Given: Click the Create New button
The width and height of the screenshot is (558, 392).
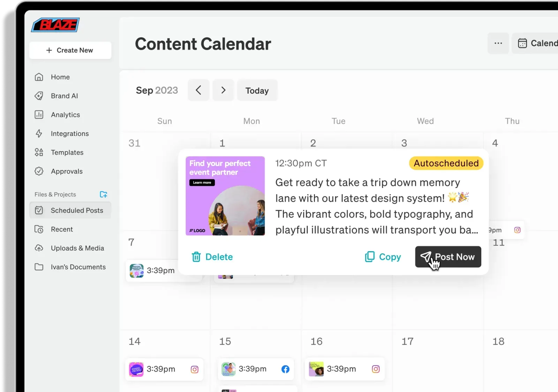Looking at the screenshot, I should pos(70,50).
